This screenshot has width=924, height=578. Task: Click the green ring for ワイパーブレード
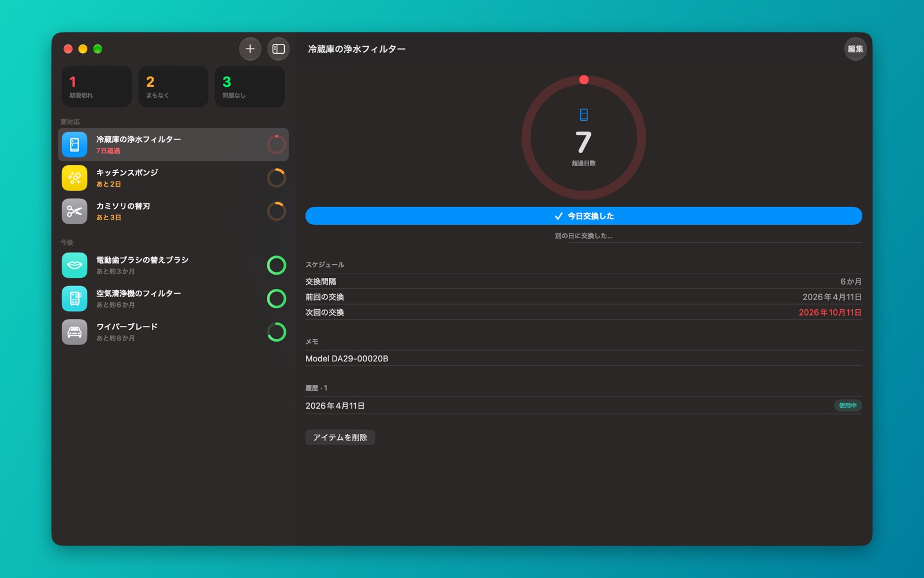(x=277, y=332)
